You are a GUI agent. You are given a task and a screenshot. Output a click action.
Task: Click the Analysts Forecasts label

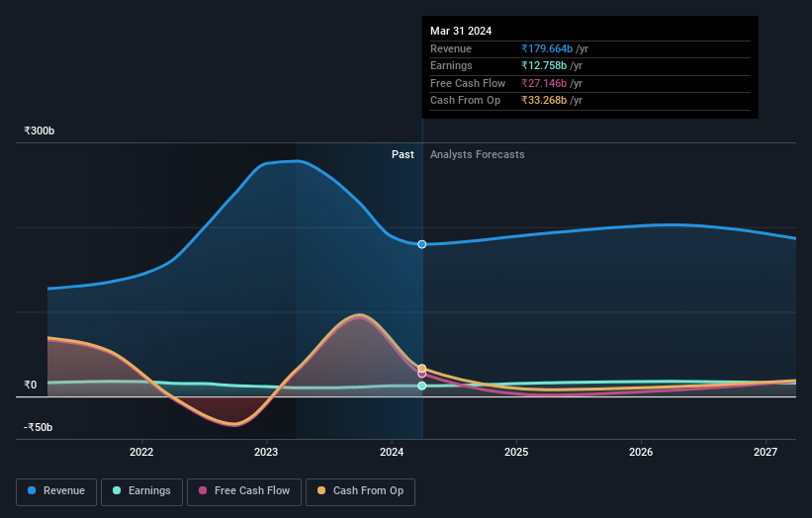(477, 155)
